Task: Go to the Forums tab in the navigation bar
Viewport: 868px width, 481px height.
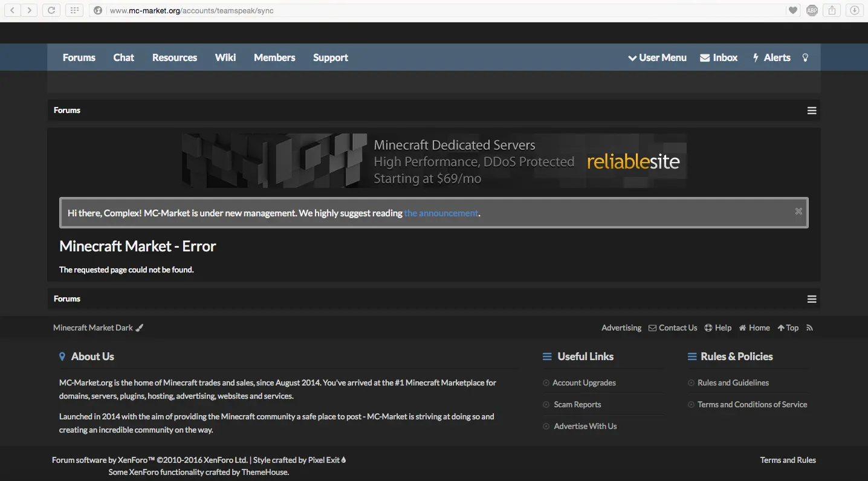Action: point(79,57)
